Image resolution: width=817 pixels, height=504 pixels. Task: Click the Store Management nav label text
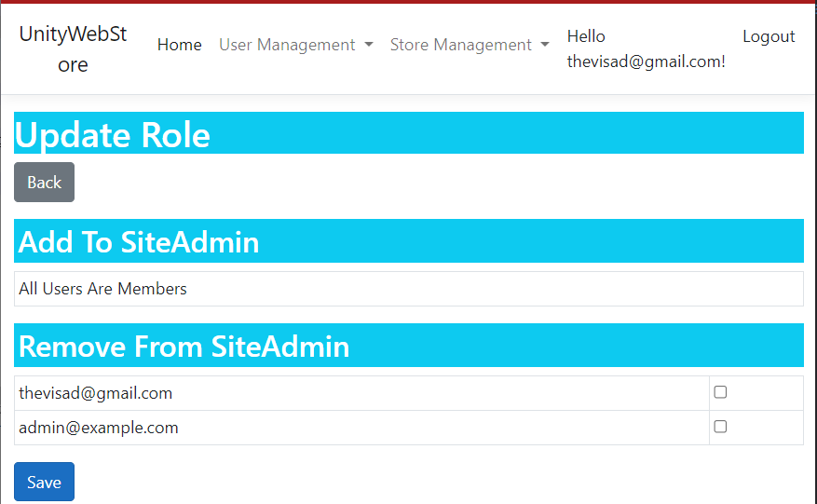[x=460, y=45]
